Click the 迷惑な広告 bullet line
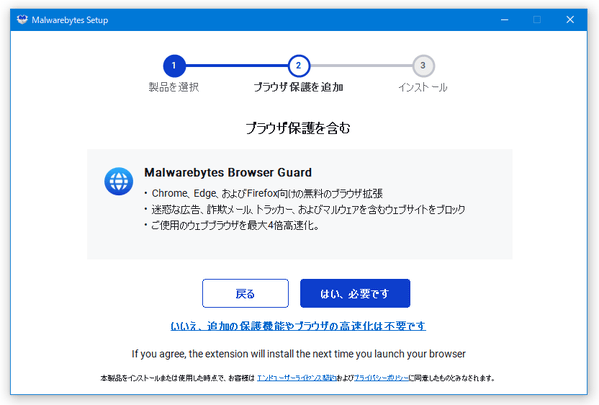Image resolution: width=599 pixels, height=405 pixels. click(x=305, y=209)
